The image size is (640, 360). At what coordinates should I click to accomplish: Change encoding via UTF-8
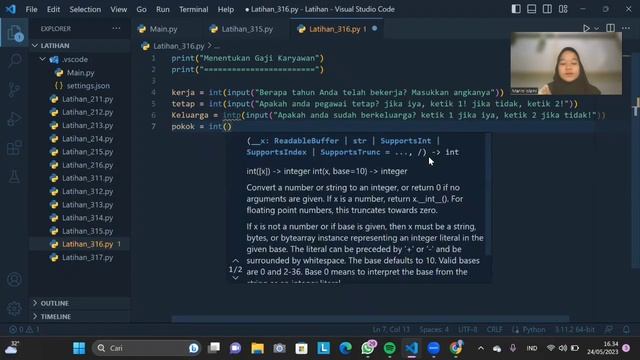(467, 330)
